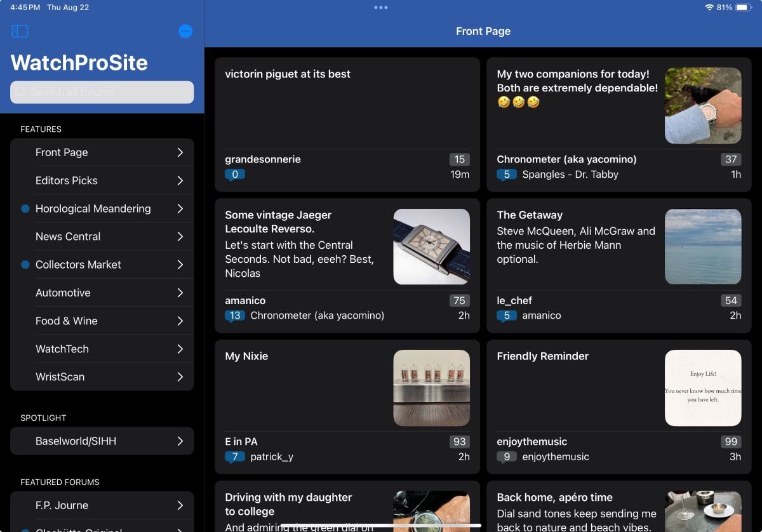Click unread dot beside Collectors Market
The height and width of the screenshot is (532, 762).
click(25, 265)
